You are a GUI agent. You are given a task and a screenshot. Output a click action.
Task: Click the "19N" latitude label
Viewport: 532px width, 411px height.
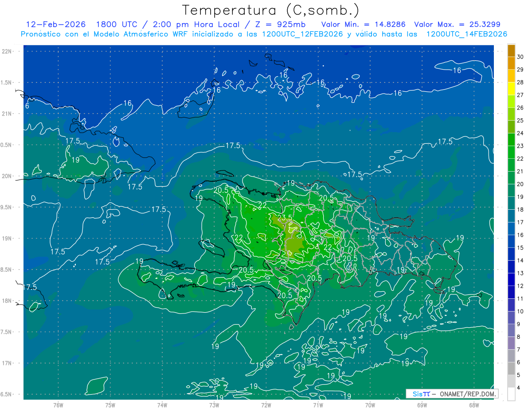point(7,239)
